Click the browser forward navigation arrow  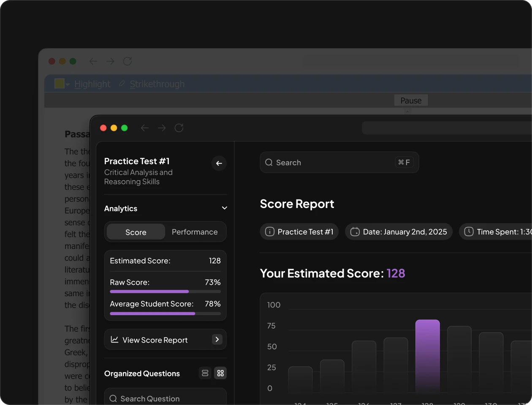[x=162, y=128]
